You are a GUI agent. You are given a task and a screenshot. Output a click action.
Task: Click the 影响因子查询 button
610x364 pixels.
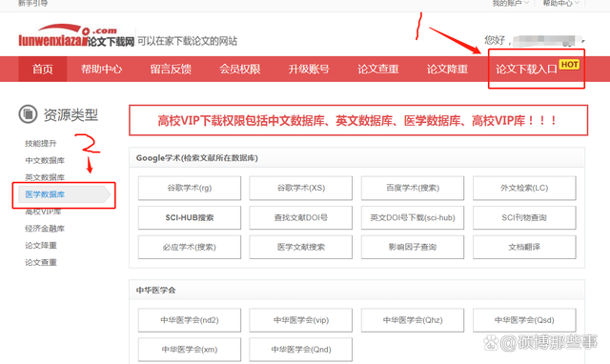tap(413, 247)
